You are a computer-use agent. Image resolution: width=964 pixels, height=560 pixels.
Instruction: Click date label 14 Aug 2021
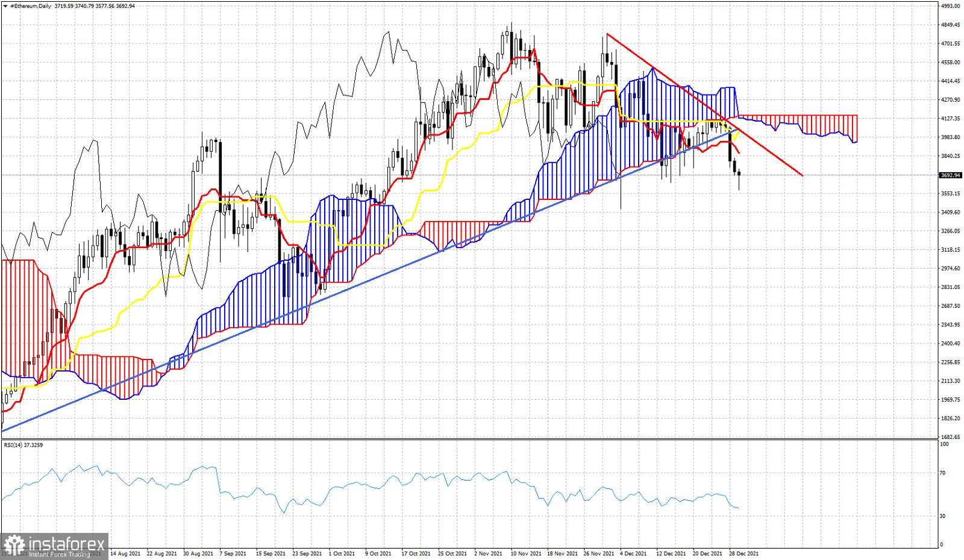click(x=126, y=553)
